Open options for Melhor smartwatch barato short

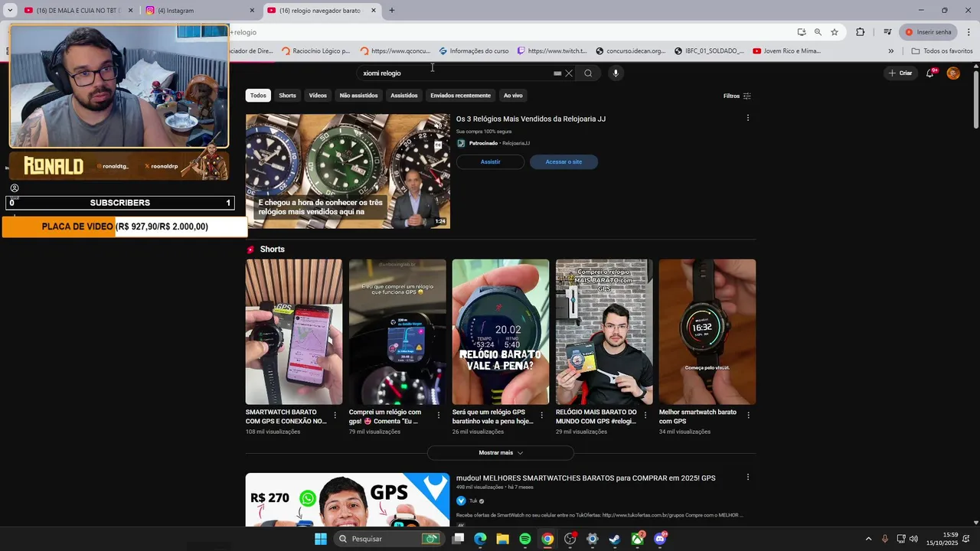point(748,416)
